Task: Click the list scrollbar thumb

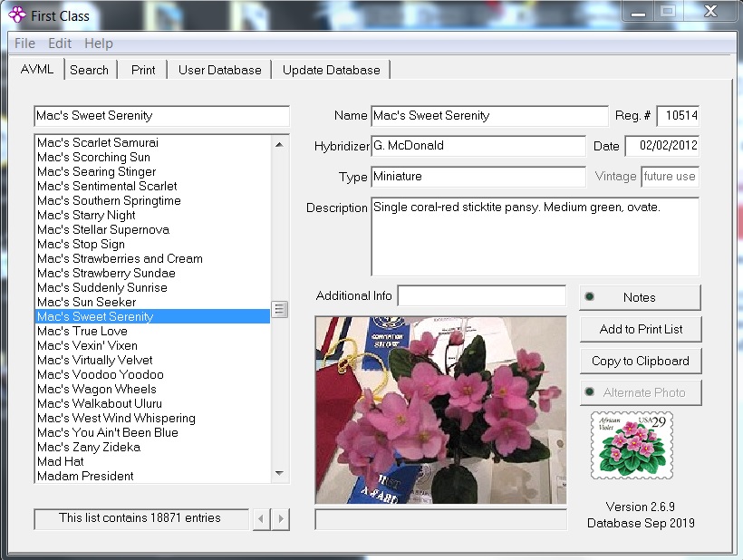Action: [279, 309]
